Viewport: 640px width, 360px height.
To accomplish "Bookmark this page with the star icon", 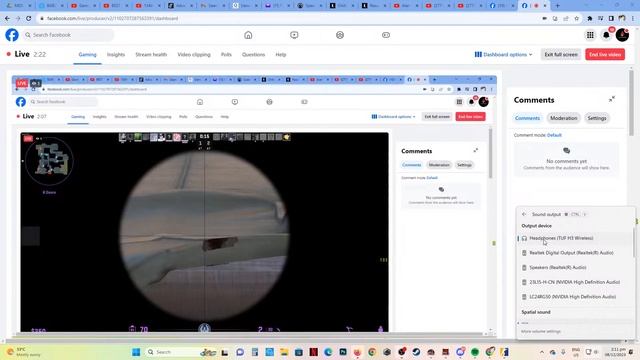I will click(x=576, y=18).
